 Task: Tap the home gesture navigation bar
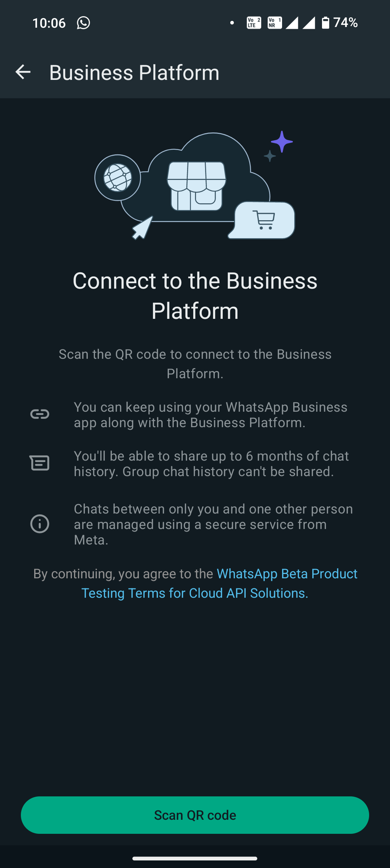pos(195,858)
